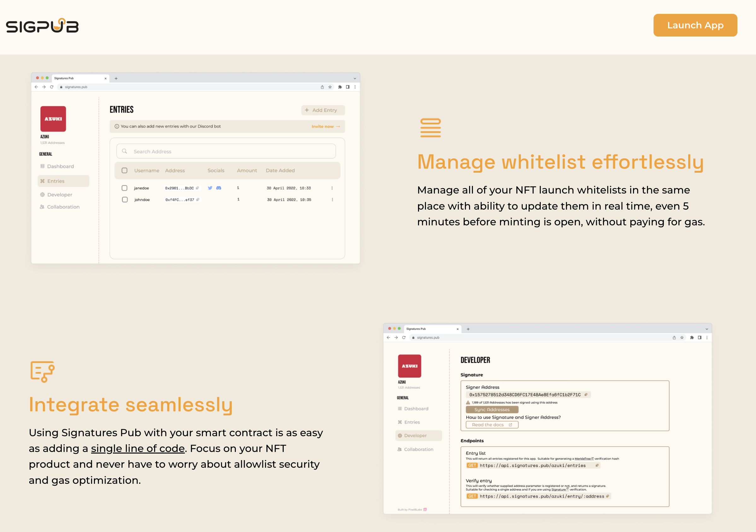Click the Azuki logo in the Developer screenshot

(410, 366)
